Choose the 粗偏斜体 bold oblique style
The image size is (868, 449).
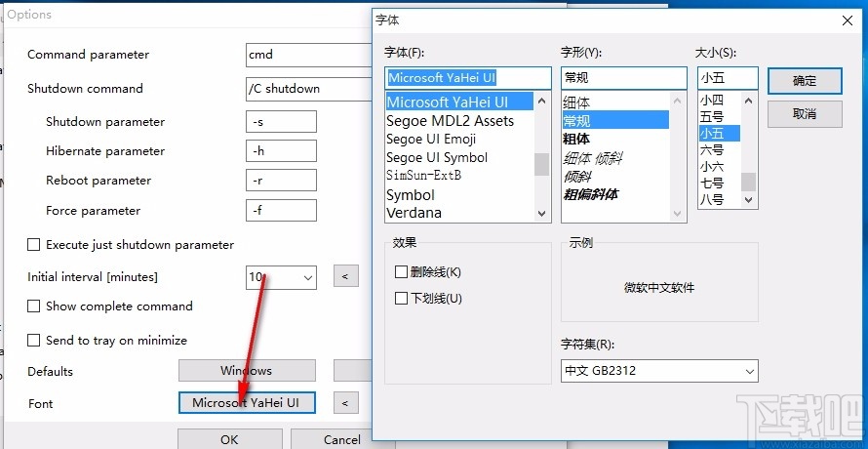(615, 194)
